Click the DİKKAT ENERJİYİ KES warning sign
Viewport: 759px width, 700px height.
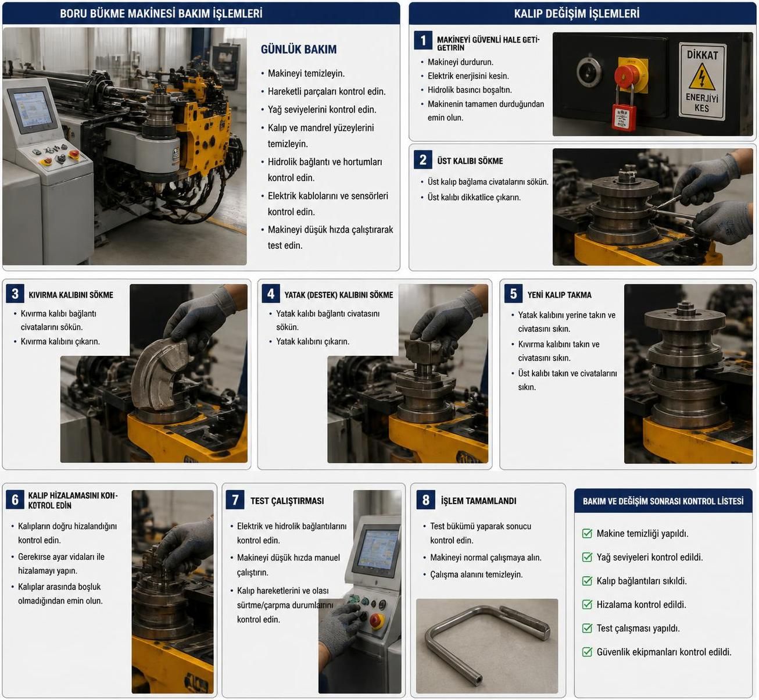[703, 81]
